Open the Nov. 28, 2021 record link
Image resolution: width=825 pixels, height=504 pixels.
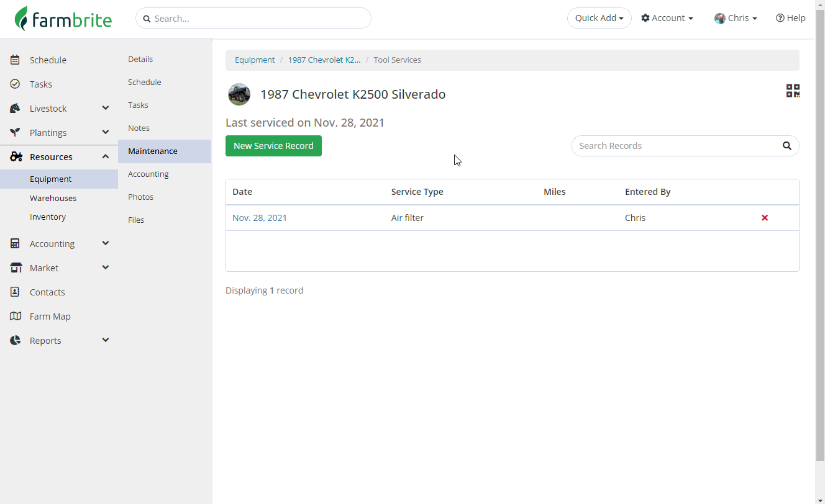(260, 218)
